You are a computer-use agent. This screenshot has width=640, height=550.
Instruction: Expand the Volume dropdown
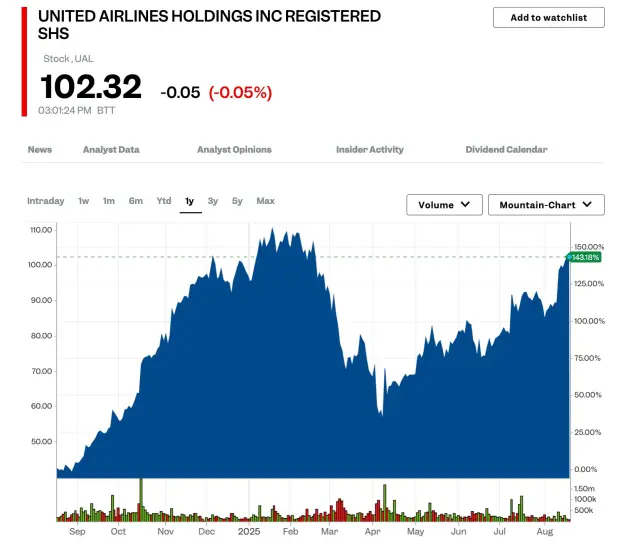coord(444,205)
